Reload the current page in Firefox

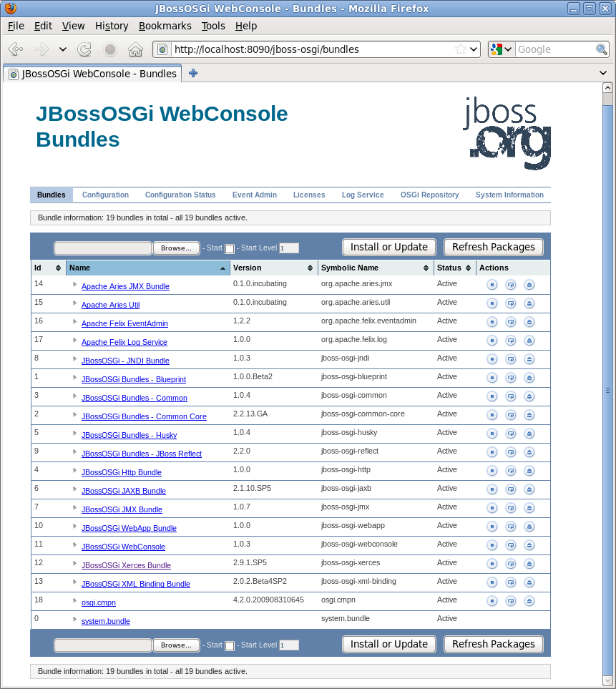(84, 49)
